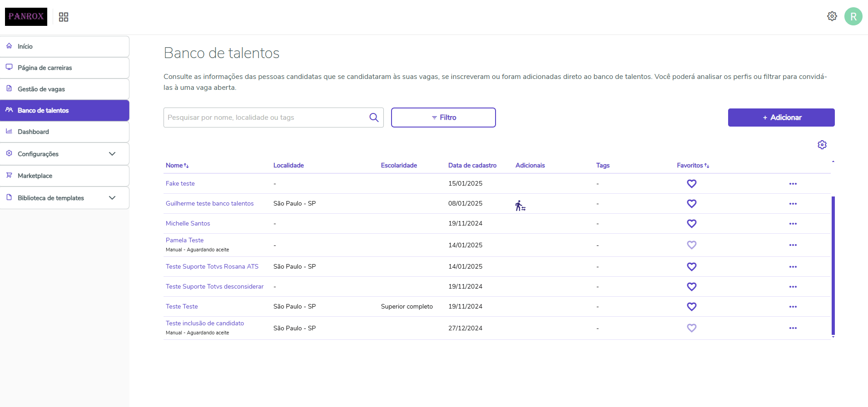The image size is (868, 407).
Task: Open more options for Pamela Teste
Action: (x=793, y=245)
